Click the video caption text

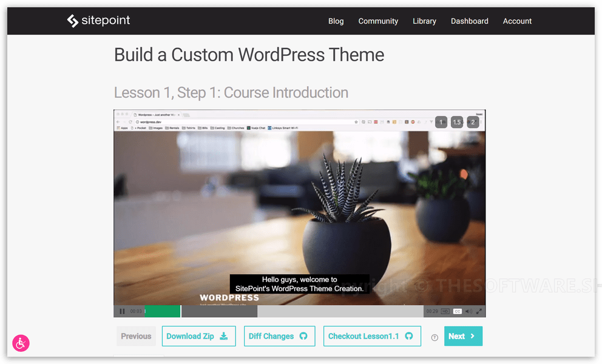[x=299, y=284]
